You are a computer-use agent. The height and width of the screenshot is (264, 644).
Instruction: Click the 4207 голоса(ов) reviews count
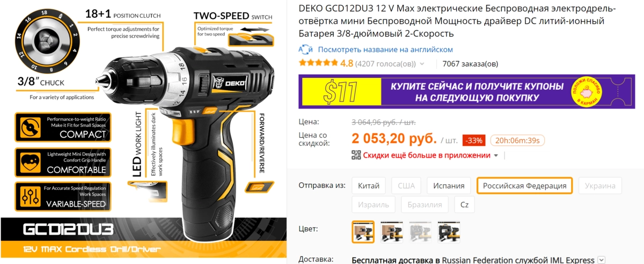(x=385, y=64)
